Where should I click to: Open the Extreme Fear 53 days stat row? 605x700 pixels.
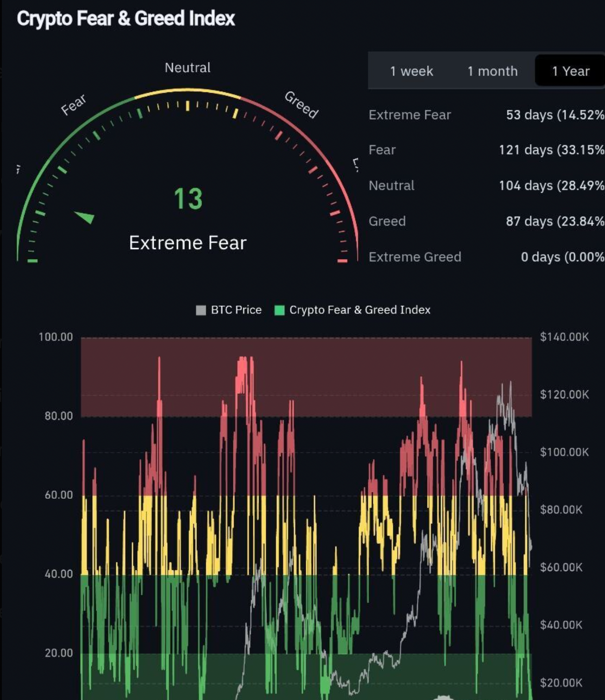point(485,115)
